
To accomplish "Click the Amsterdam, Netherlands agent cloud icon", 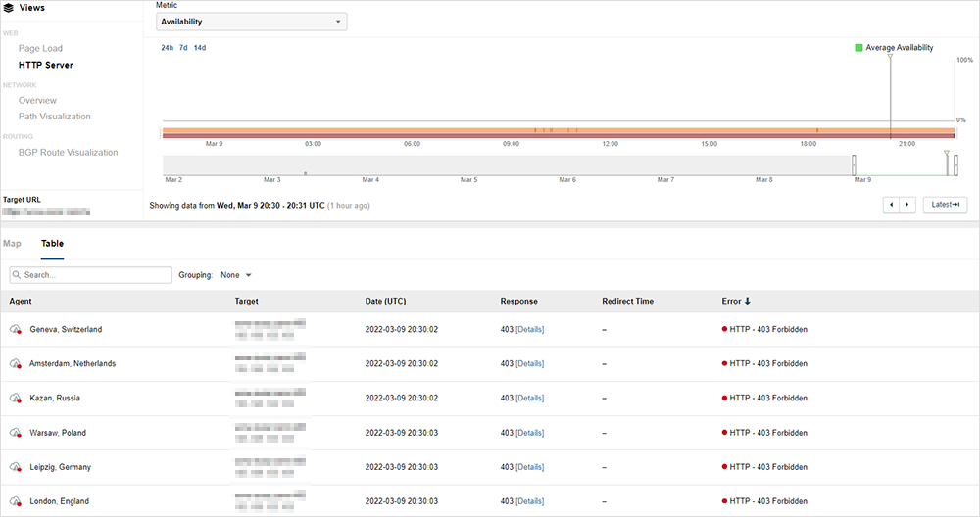I will click(16, 364).
